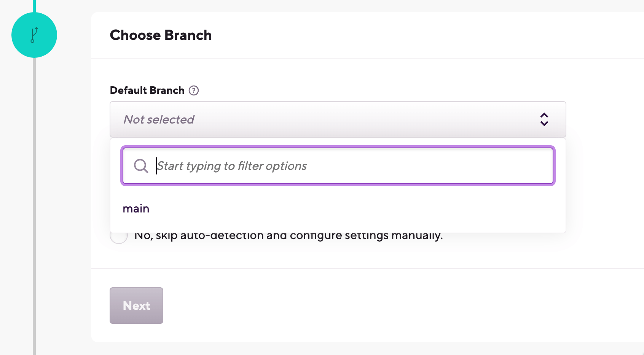Click the filter placeholder text in search box
The height and width of the screenshot is (355, 644).
(232, 166)
